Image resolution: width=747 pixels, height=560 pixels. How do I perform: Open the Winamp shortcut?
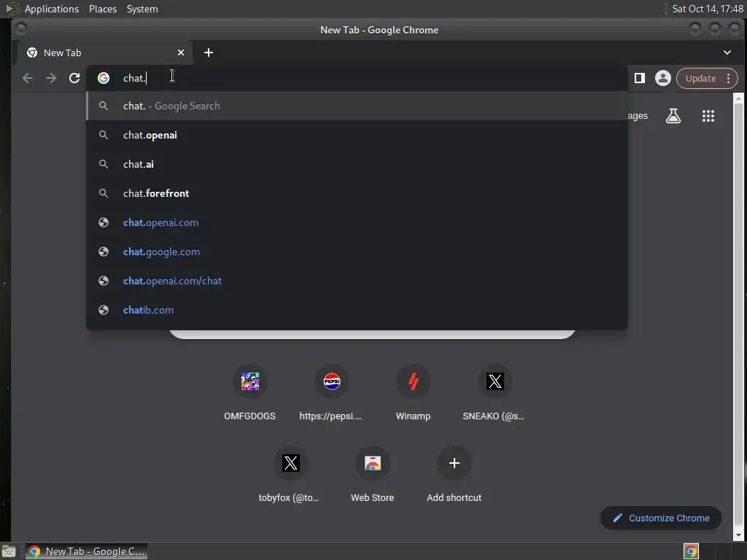click(413, 393)
